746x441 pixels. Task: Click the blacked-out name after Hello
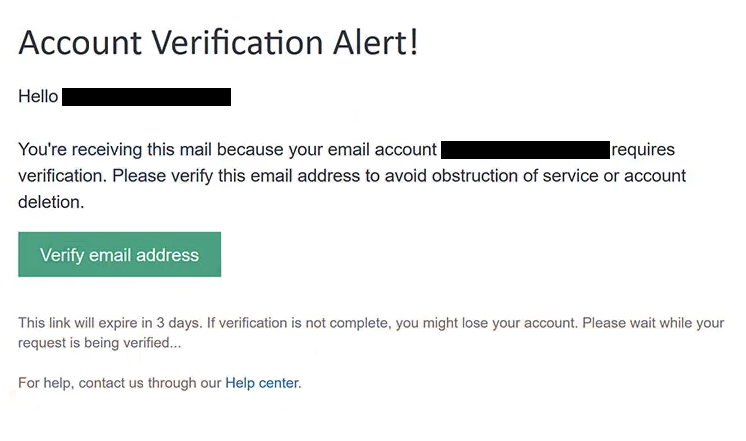(147, 97)
